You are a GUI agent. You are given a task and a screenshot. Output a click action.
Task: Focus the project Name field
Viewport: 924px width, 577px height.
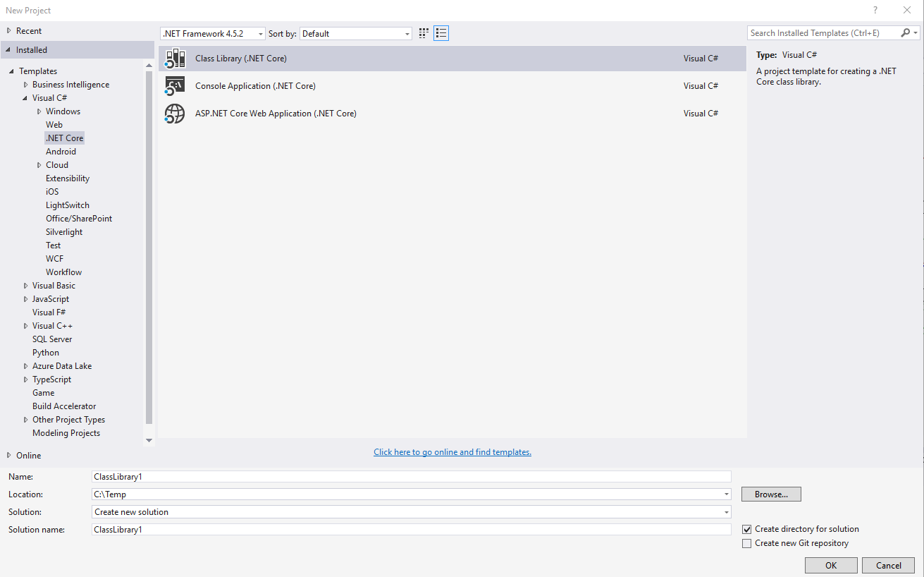[412, 477]
